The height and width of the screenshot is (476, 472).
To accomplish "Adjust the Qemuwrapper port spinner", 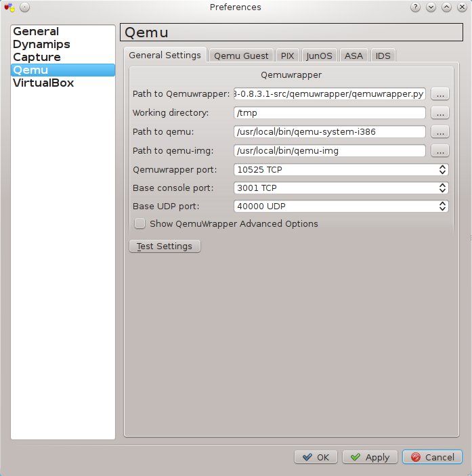I will click(442, 169).
